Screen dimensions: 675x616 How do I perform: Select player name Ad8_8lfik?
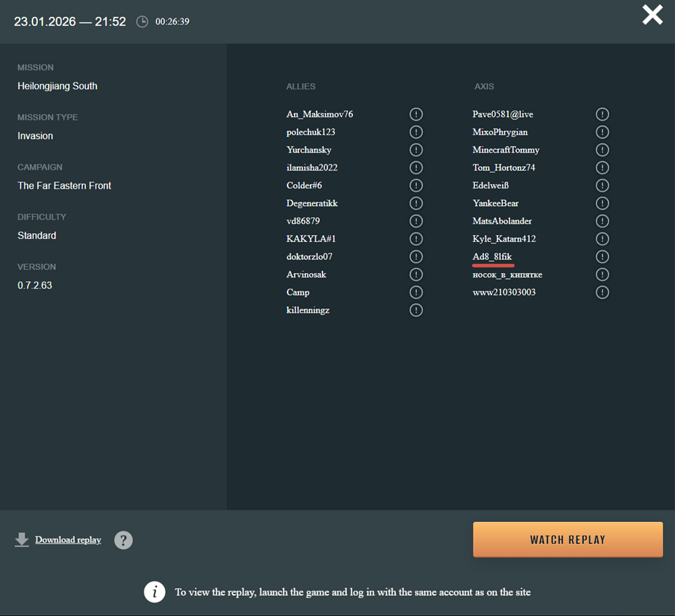(x=492, y=257)
